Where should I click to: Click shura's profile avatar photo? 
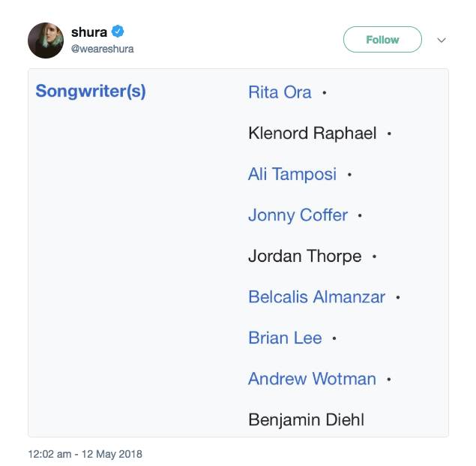point(46,40)
